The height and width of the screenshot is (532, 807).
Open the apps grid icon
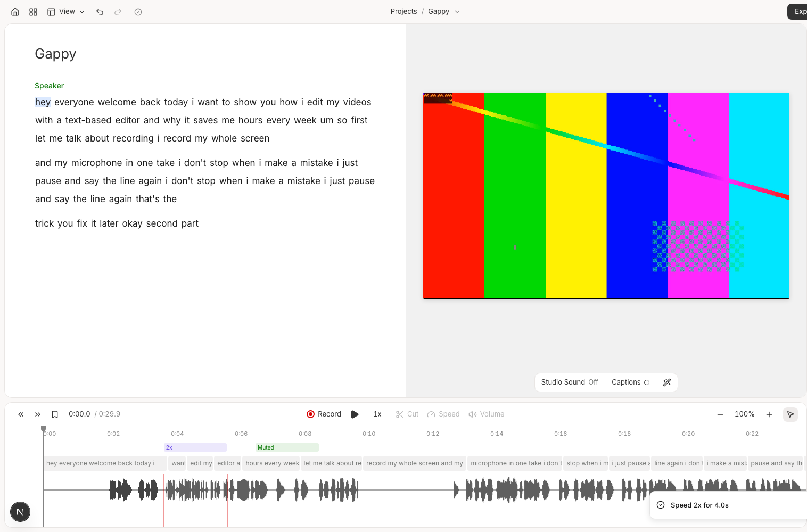[x=33, y=12]
